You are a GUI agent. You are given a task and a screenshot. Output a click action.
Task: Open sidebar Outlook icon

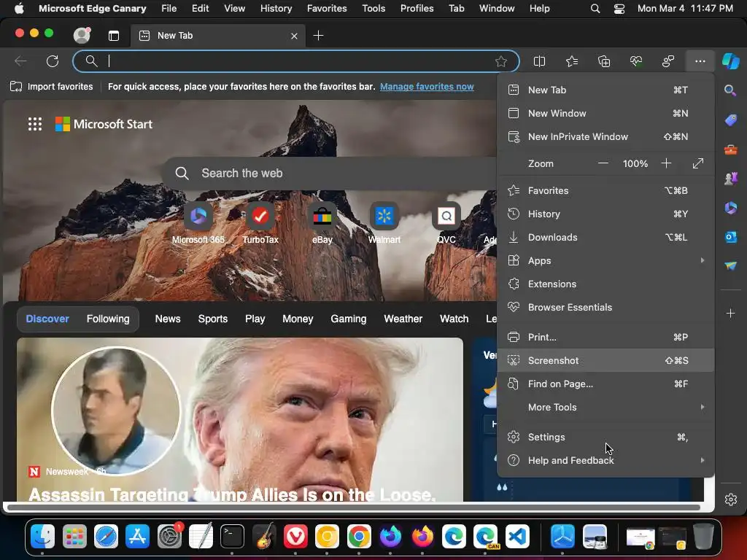point(730,237)
